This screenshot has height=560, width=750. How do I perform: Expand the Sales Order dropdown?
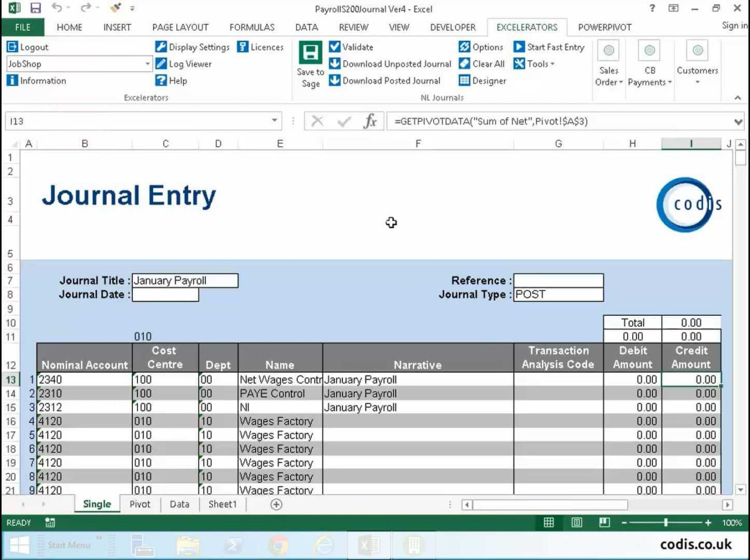609,82
